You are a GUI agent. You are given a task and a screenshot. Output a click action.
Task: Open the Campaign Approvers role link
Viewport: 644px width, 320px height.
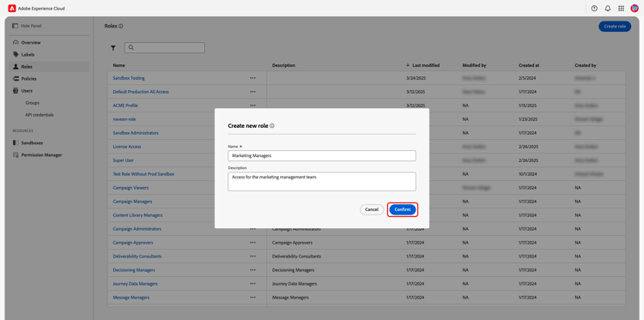click(133, 243)
